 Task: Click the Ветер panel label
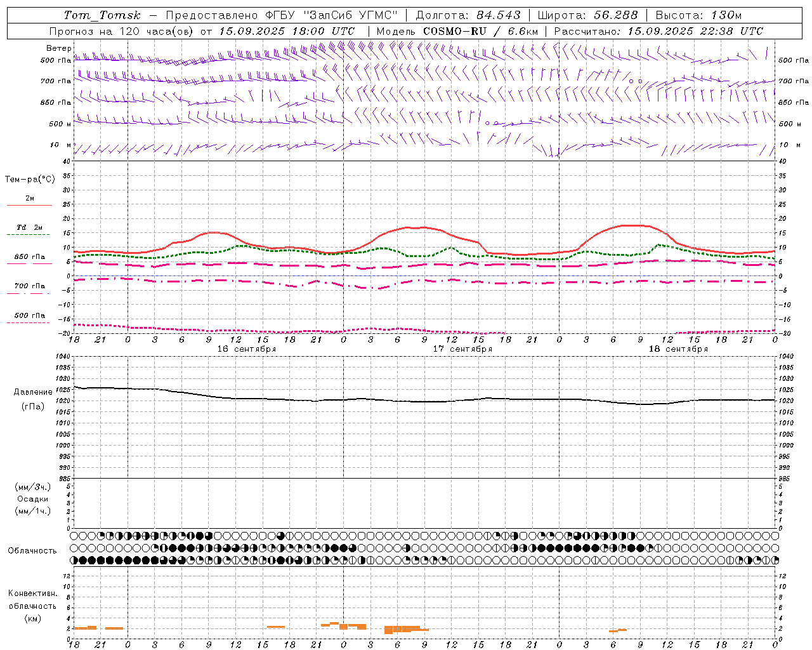coord(58,48)
